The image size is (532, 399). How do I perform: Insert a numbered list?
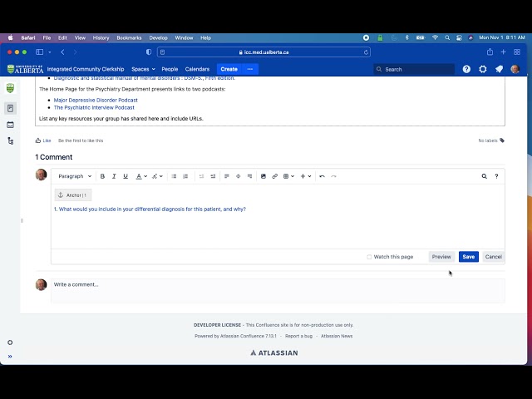pos(185,176)
